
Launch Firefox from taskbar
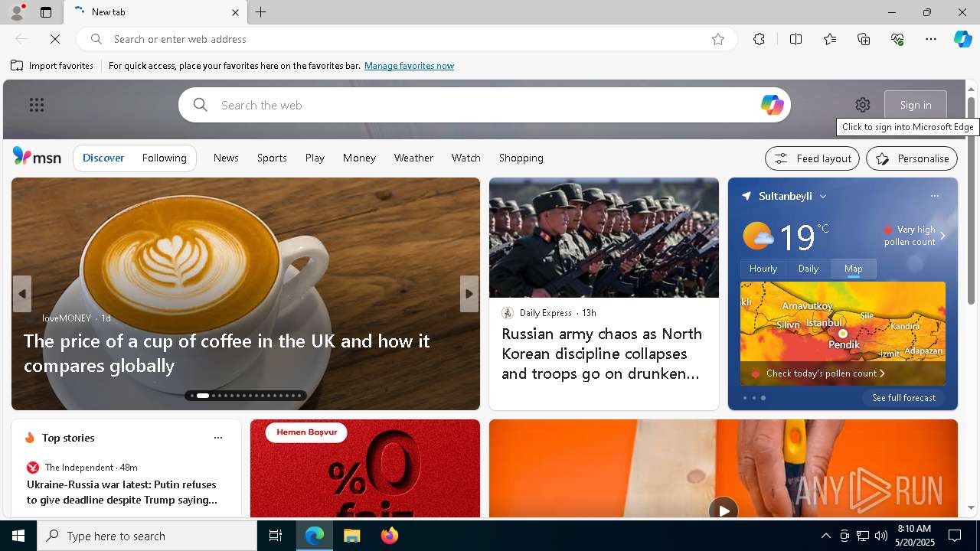point(390,536)
